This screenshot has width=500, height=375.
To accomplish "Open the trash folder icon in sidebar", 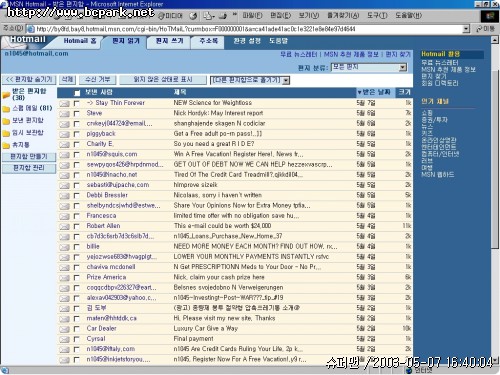I will click(x=6, y=146).
